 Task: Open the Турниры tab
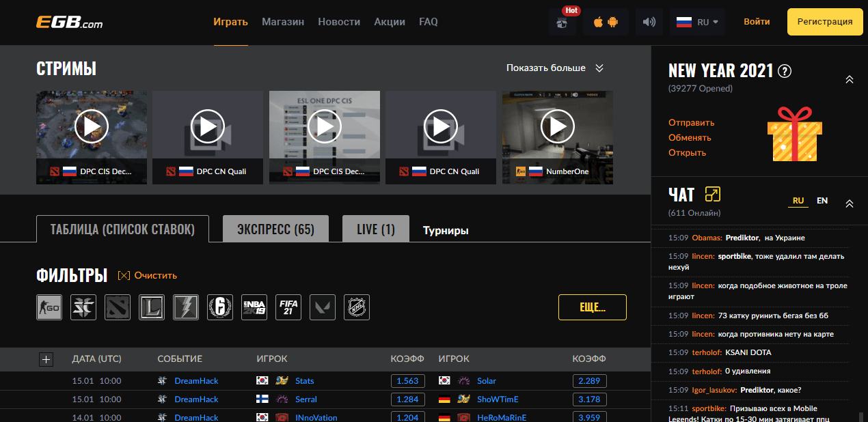[446, 230]
